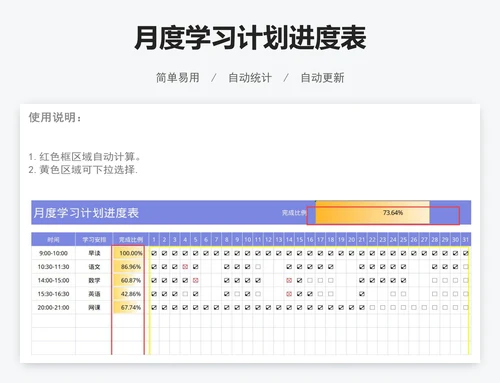Check the empty 语文 box under day 31
500x383 pixels.
466,267
